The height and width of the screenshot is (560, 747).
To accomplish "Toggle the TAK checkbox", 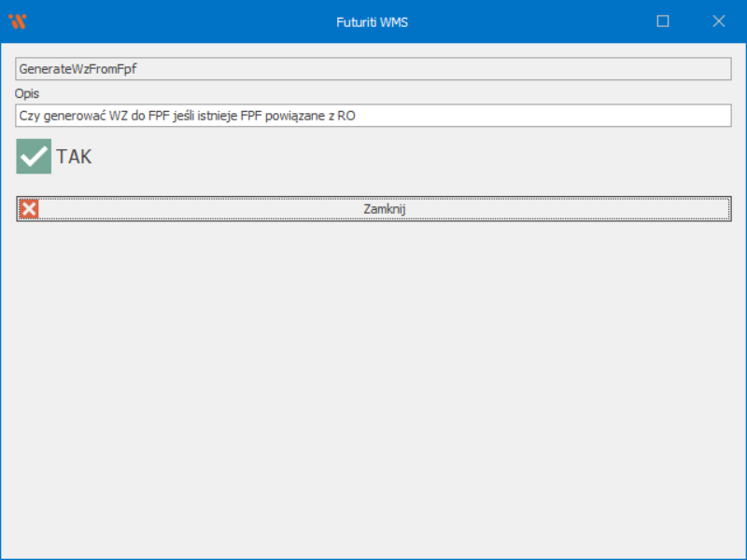I will coord(35,157).
